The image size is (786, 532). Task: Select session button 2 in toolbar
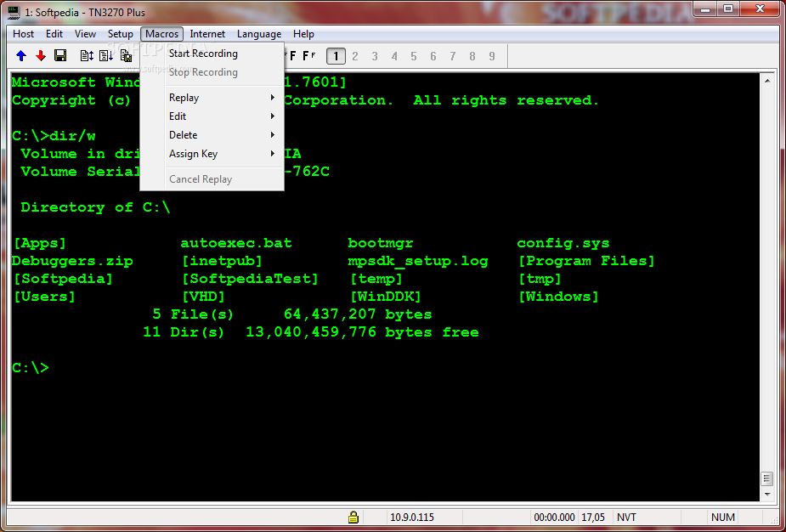[x=355, y=56]
